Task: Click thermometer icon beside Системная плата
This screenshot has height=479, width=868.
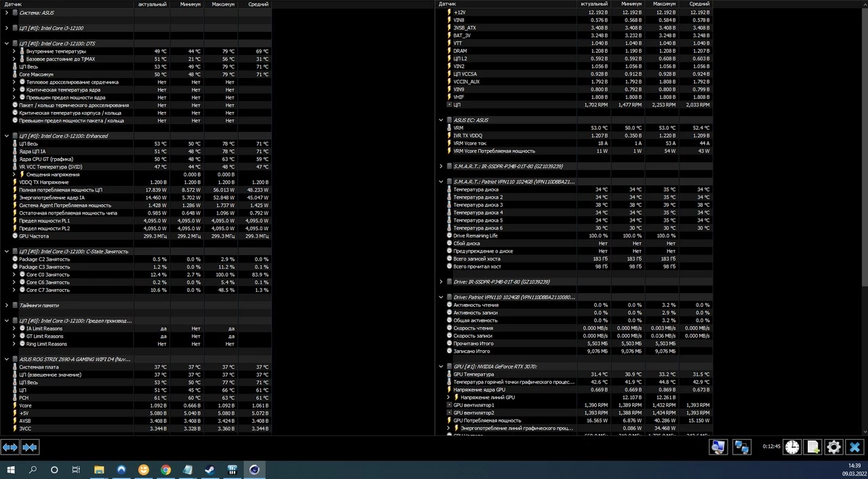Action: [x=15, y=367]
